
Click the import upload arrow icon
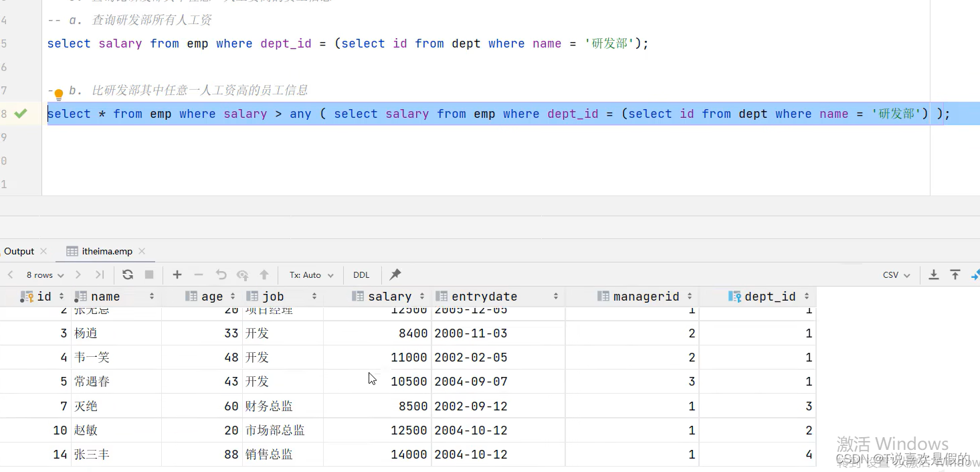(x=955, y=274)
